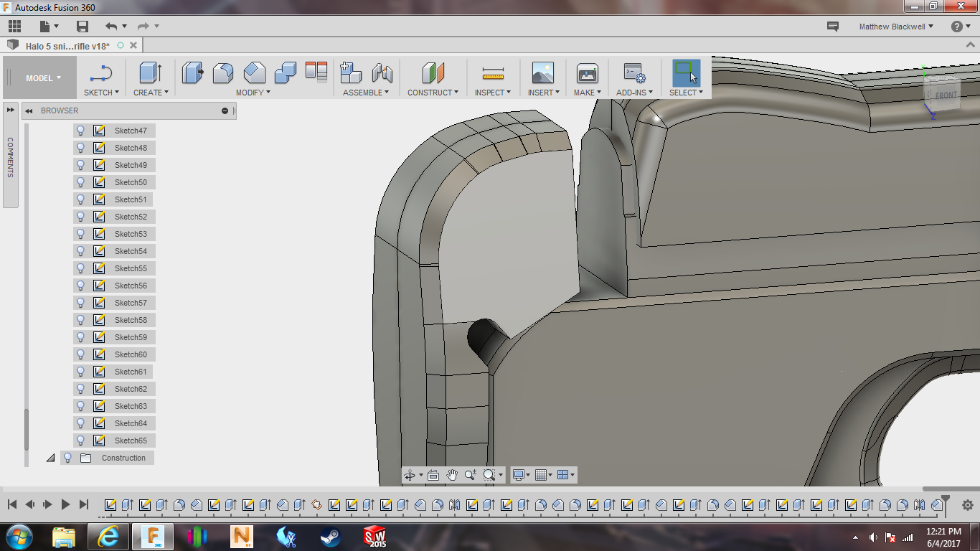Click the Offset Plane construct icon
The image size is (980, 551).
coord(433,73)
